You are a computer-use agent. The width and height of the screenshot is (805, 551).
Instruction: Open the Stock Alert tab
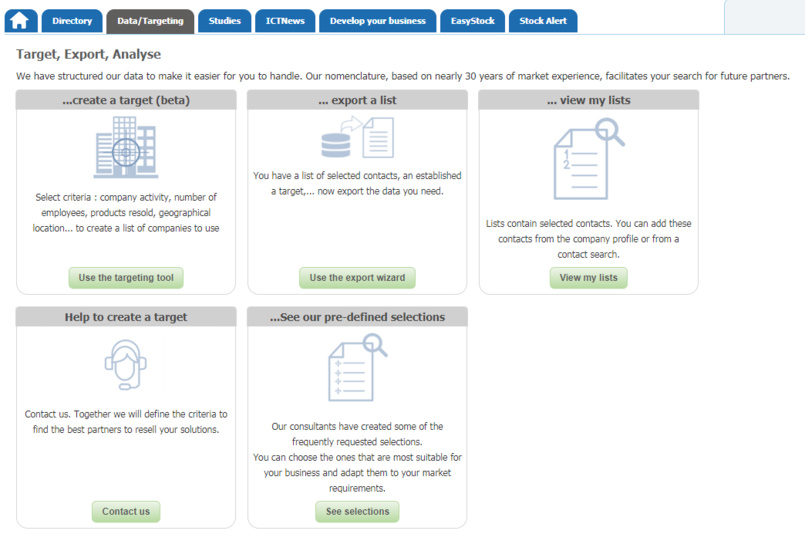(x=543, y=21)
